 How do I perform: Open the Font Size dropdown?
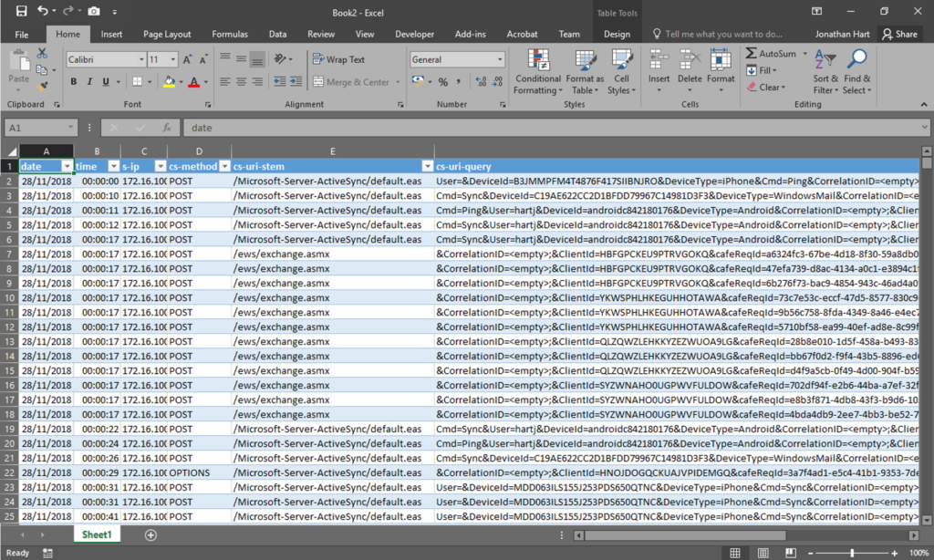[x=171, y=58]
